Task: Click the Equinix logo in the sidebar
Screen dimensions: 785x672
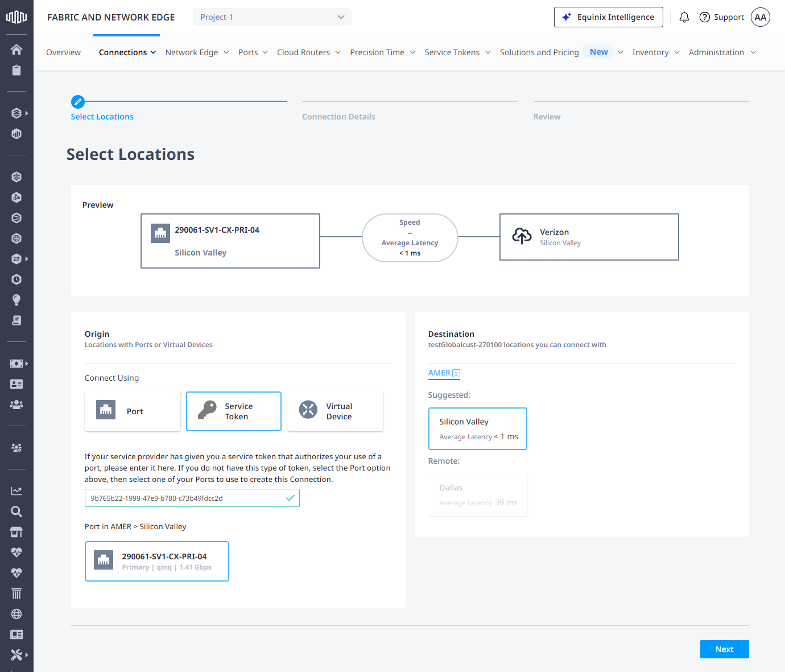Action: [x=16, y=17]
